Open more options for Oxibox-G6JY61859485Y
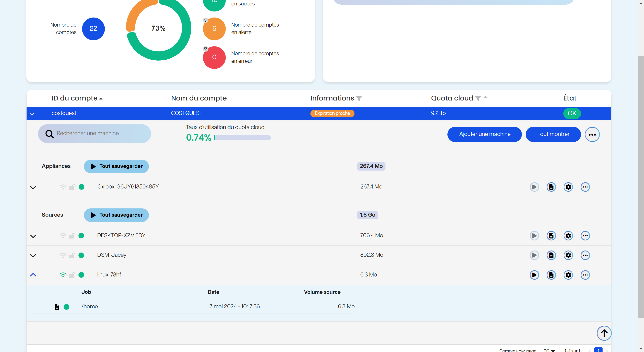The width and height of the screenshot is (644, 352). click(x=585, y=187)
